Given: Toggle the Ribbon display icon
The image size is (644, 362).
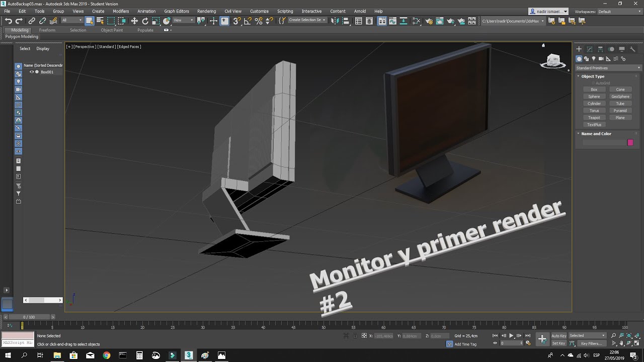Looking at the screenshot, I should tap(382, 21).
